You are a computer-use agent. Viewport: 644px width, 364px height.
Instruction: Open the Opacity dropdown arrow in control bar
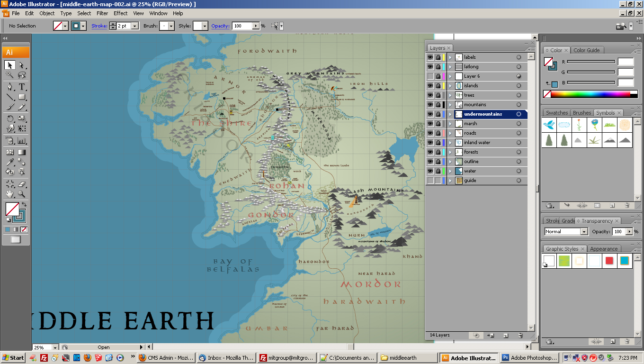[x=256, y=26]
